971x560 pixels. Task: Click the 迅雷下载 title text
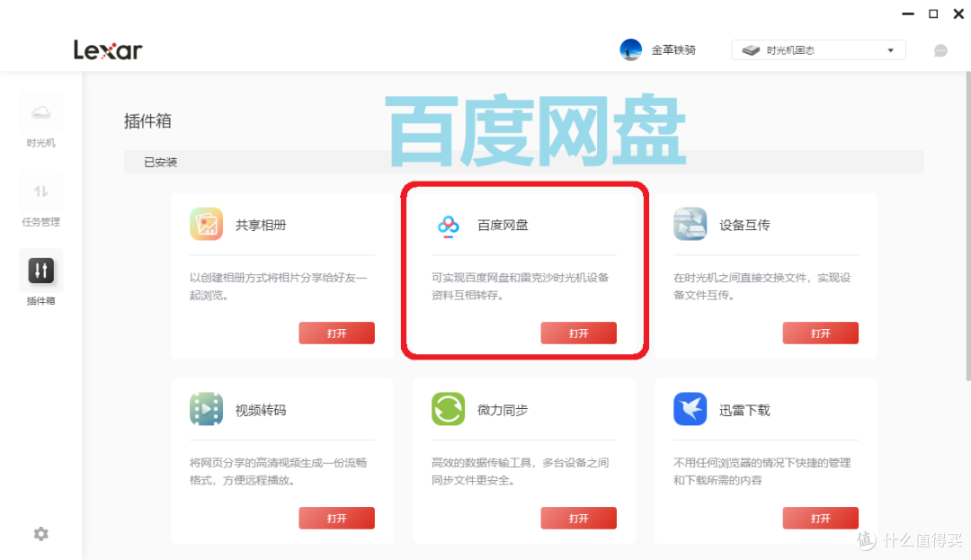click(x=744, y=410)
